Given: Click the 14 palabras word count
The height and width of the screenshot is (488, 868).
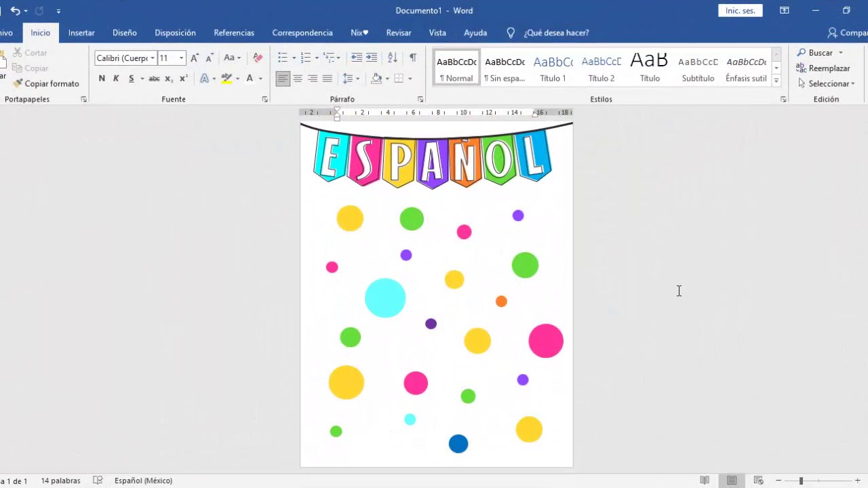Looking at the screenshot, I should click(60, 481).
